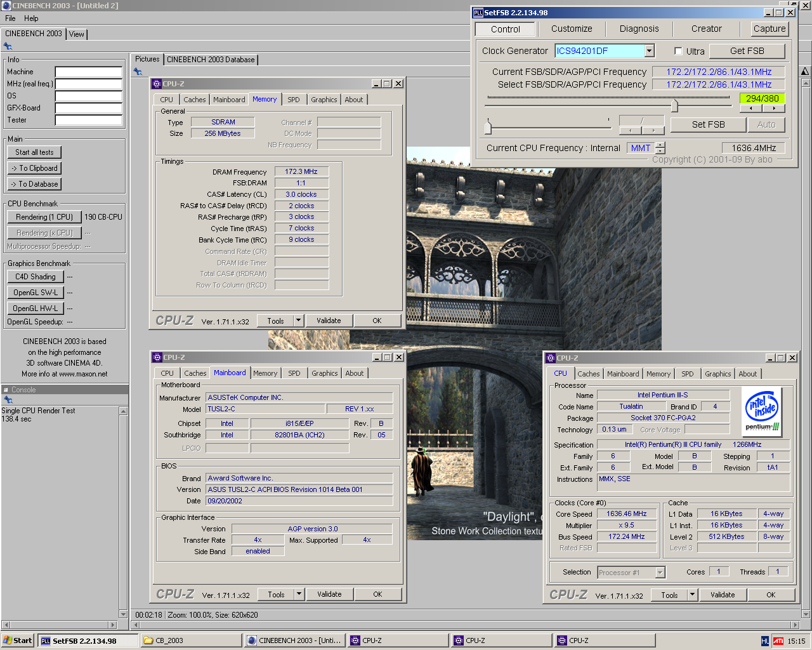812x650 pixels.
Task: Open the Caches tab in the CPU-Z CPU window
Action: (x=589, y=374)
